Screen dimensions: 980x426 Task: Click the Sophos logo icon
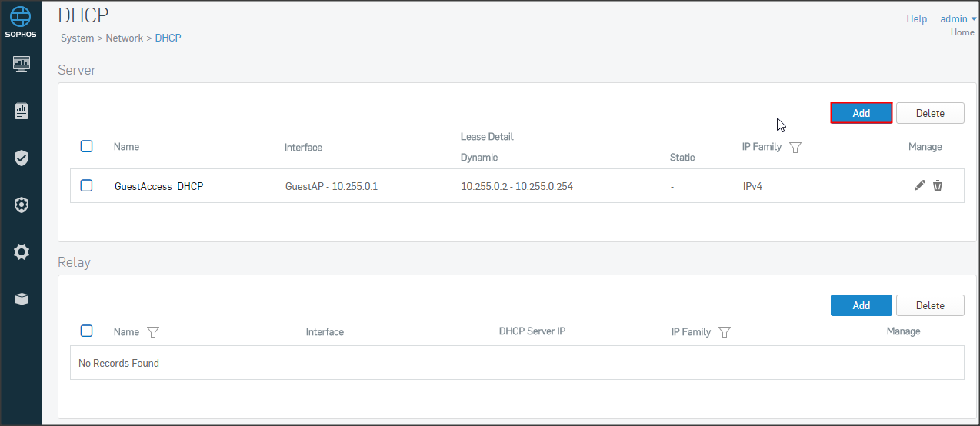pos(21,17)
